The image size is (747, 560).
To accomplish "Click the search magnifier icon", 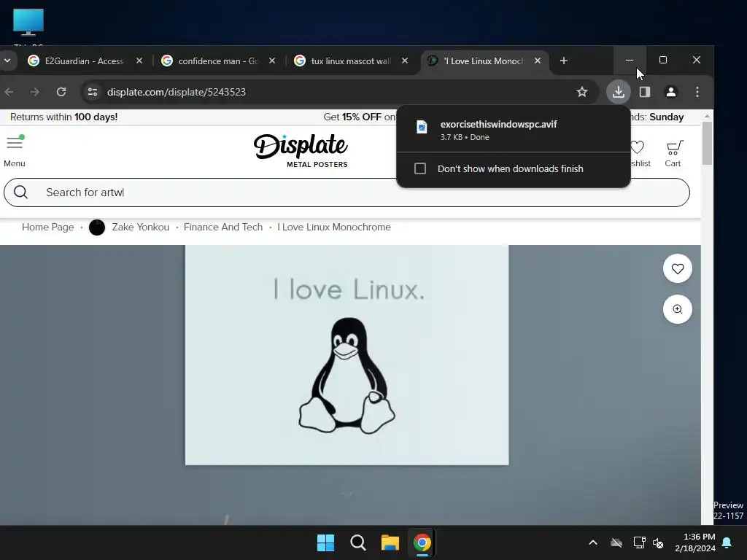I will coord(20,192).
